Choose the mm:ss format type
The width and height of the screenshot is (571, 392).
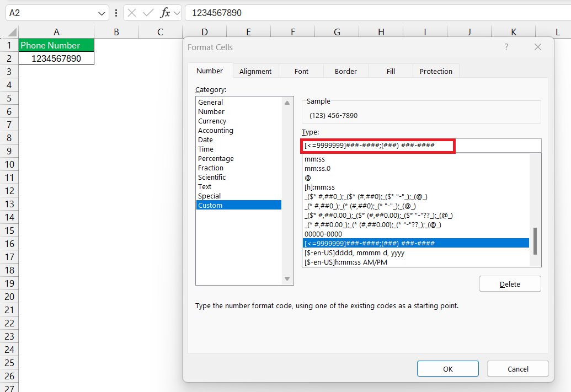(416, 159)
